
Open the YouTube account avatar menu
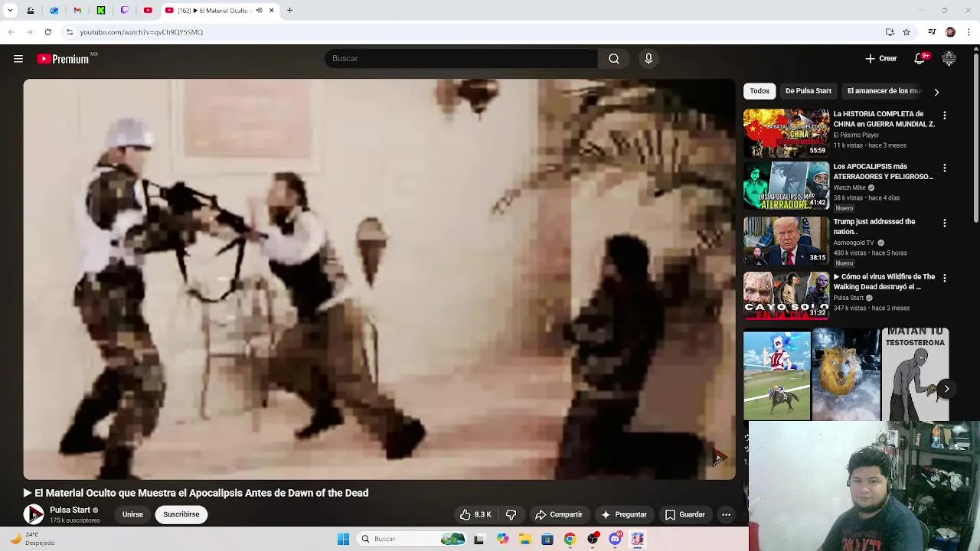(x=949, y=58)
